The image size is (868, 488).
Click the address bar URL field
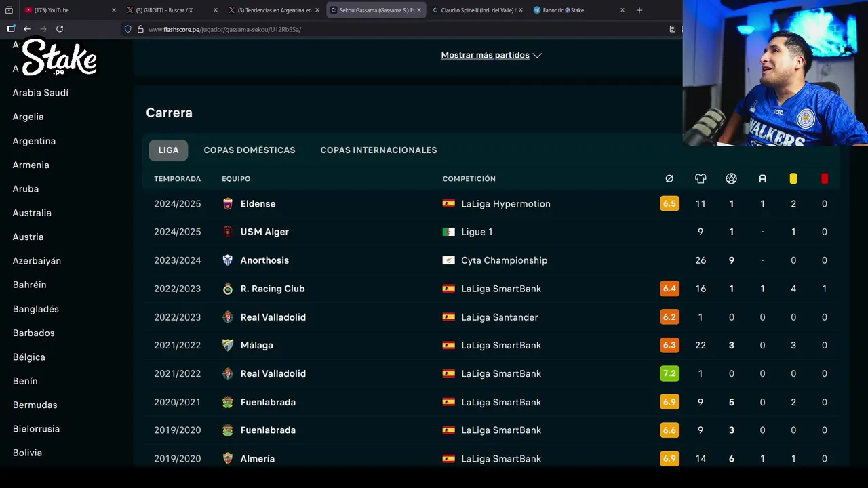pyautogui.click(x=400, y=29)
